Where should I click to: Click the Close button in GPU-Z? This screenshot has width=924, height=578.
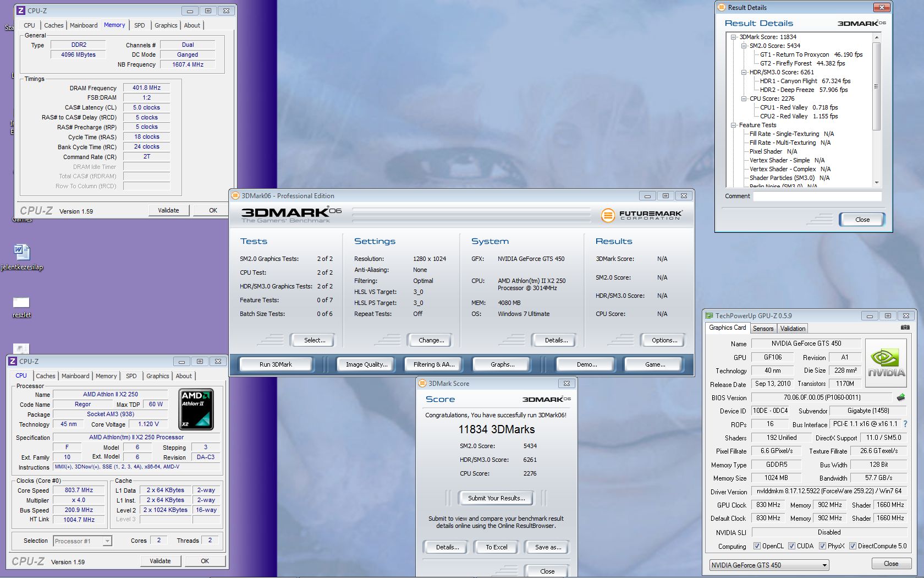[x=891, y=564]
